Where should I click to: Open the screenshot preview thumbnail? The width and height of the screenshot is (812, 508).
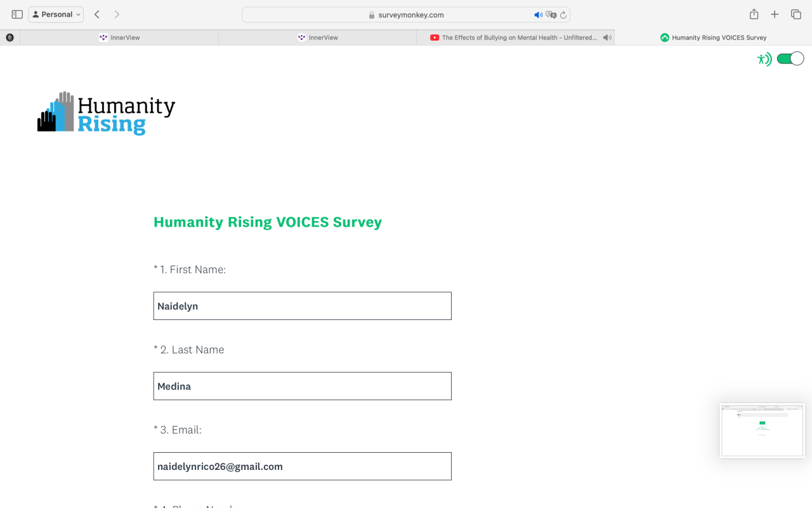pyautogui.click(x=762, y=430)
